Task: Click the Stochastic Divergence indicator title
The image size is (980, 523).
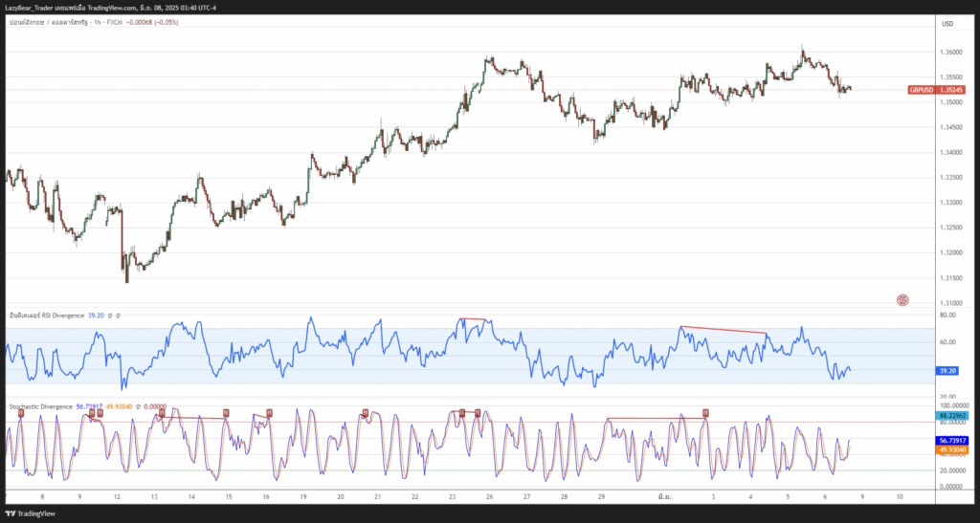Action: pyautogui.click(x=40, y=406)
